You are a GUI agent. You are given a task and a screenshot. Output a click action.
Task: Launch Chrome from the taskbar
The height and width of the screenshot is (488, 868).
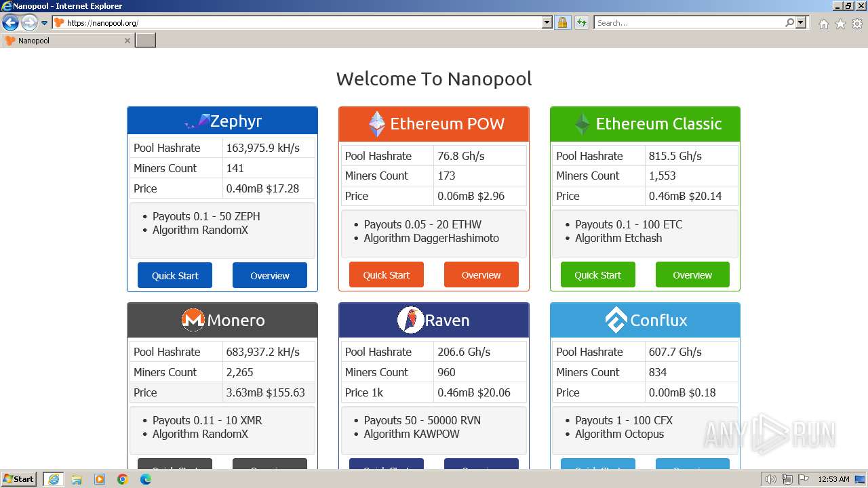[x=123, y=479]
